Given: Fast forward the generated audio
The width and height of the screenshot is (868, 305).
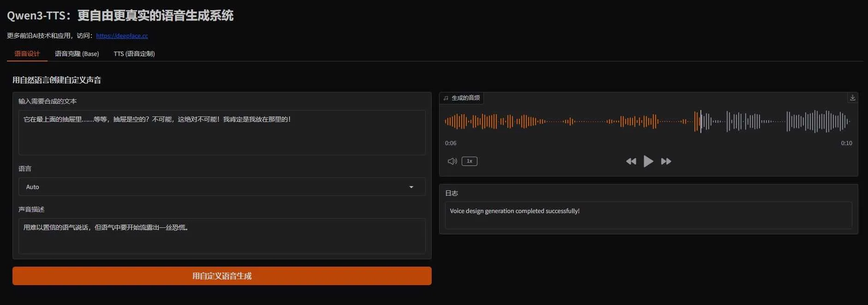Looking at the screenshot, I should click(666, 161).
